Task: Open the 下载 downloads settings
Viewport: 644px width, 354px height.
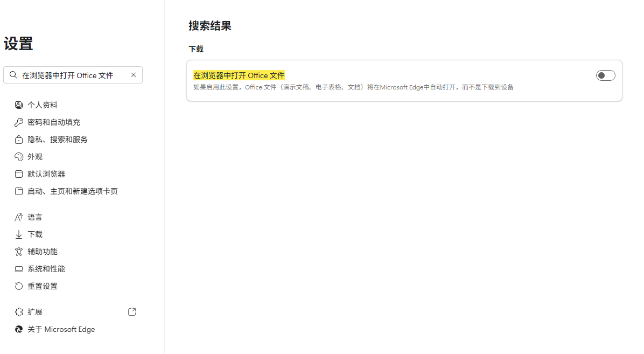Action: click(34, 234)
